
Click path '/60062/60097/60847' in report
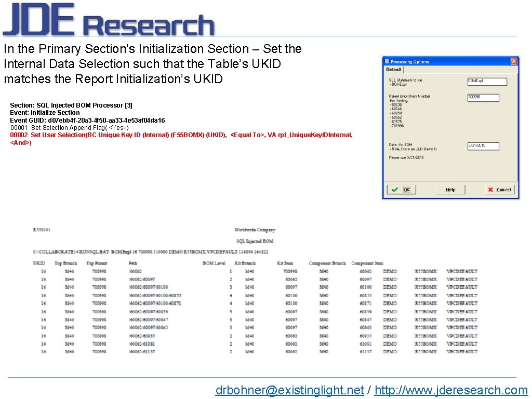[148, 320]
